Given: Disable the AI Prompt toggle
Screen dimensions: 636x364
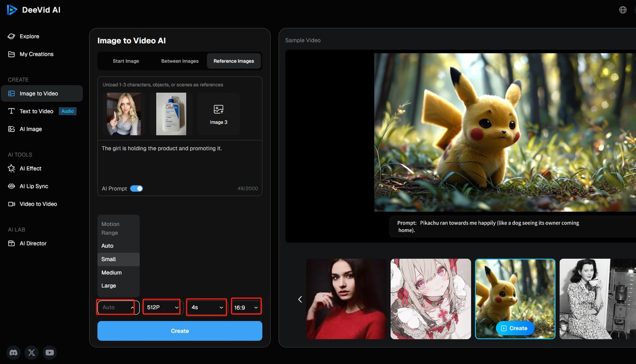Looking at the screenshot, I should [136, 188].
